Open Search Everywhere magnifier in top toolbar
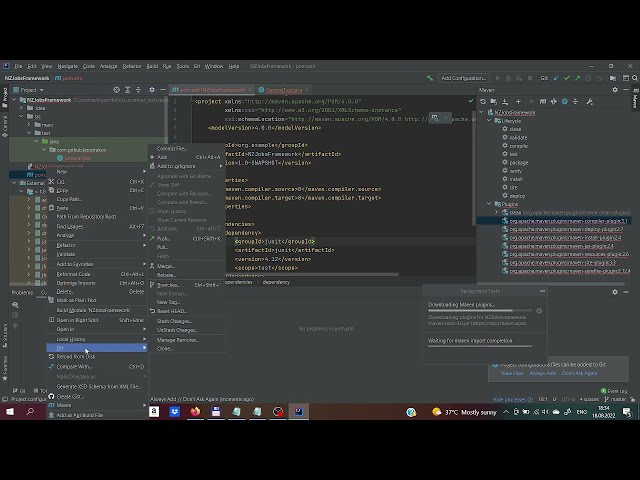 point(635,78)
